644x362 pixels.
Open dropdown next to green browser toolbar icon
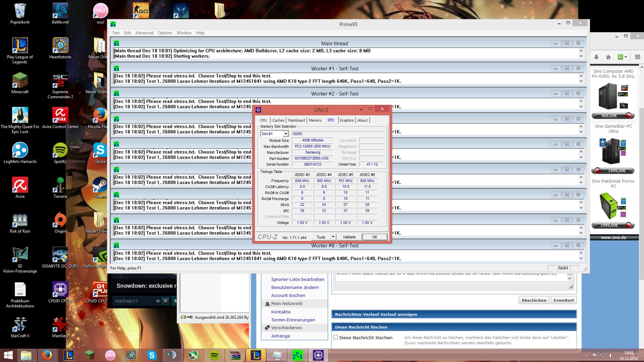tap(626, 57)
